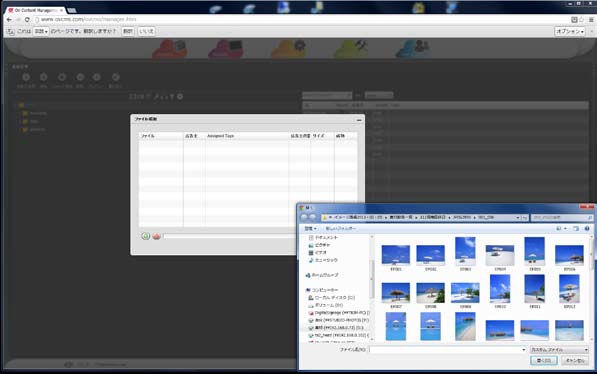Click the red remove icon beside the green add icon
Image resolution: width=597 pixels, height=374 pixels.
tap(156, 236)
